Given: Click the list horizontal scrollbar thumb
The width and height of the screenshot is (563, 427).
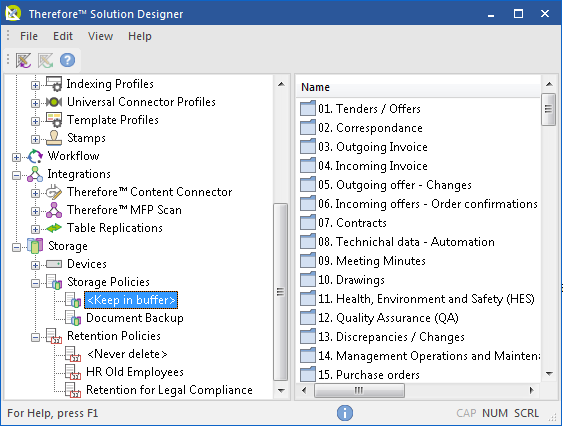Looking at the screenshot, I should pyautogui.click(x=359, y=390).
